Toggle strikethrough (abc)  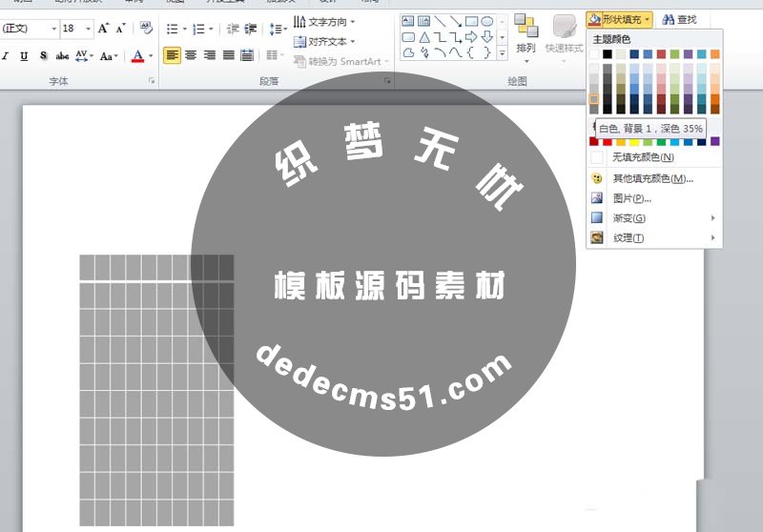tap(62, 56)
